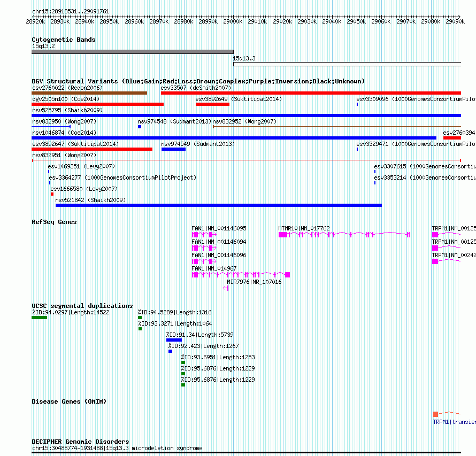Viewport: 476px width, 456px height.
Task: Click the esv2760394 red loss bar
Action: (x=452, y=138)
